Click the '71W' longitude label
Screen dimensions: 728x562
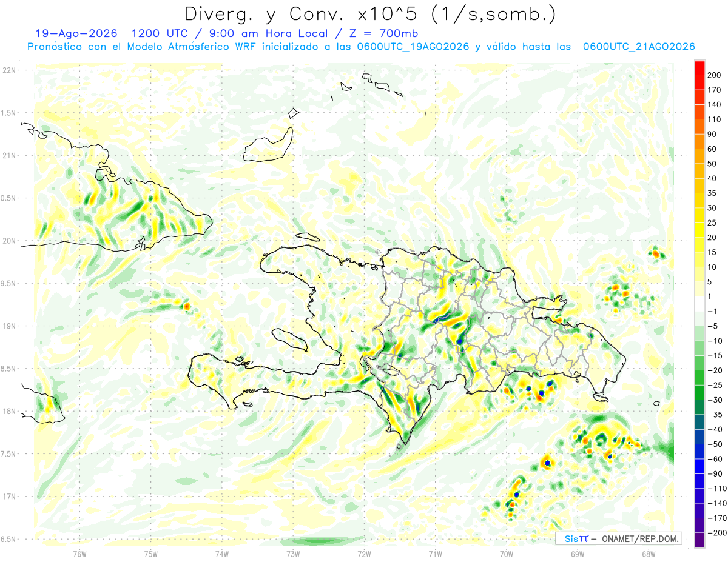tap(435, 553)
